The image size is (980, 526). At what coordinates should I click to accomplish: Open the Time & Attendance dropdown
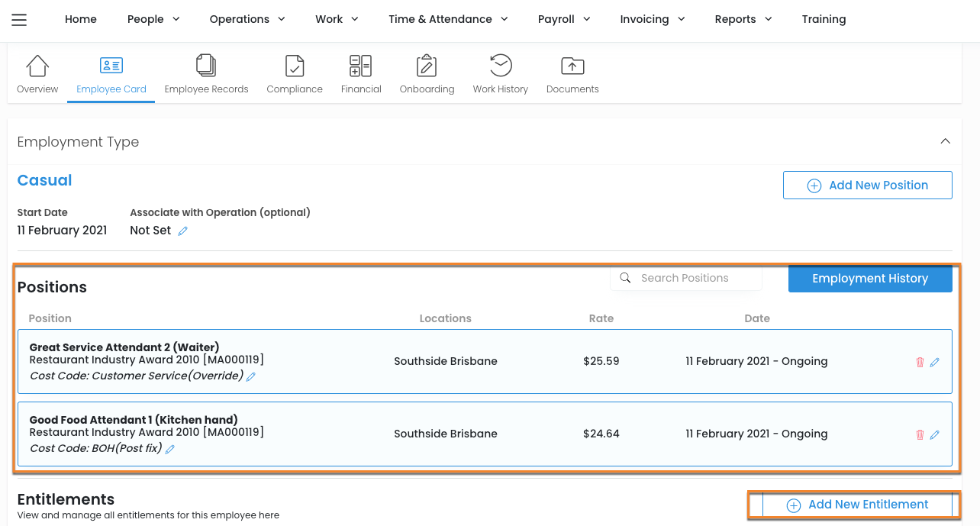point(448,19)
